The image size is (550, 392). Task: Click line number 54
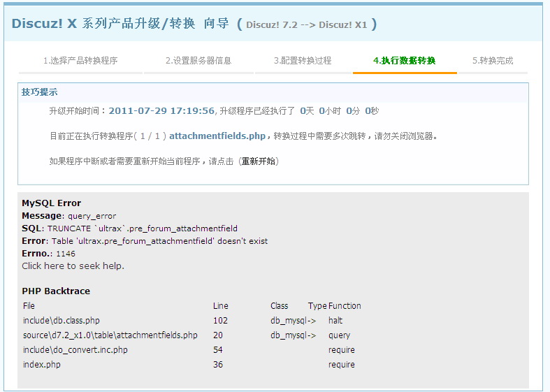(218, 350)
